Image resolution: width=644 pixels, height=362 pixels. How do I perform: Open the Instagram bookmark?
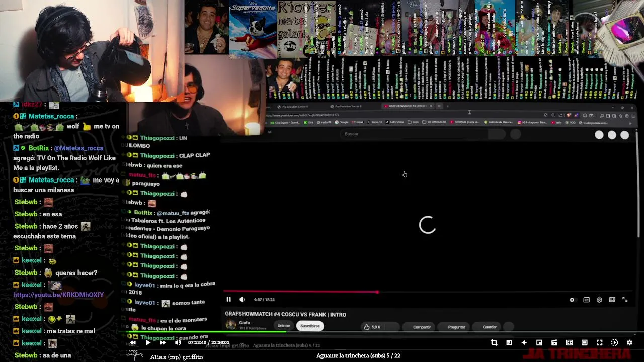pos(532,122)
